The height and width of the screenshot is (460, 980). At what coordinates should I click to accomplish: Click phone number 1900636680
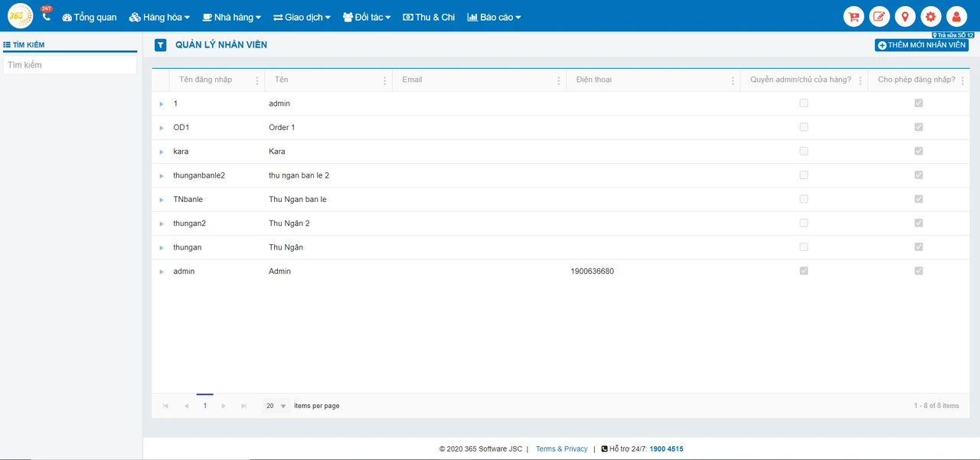point(592,272)
